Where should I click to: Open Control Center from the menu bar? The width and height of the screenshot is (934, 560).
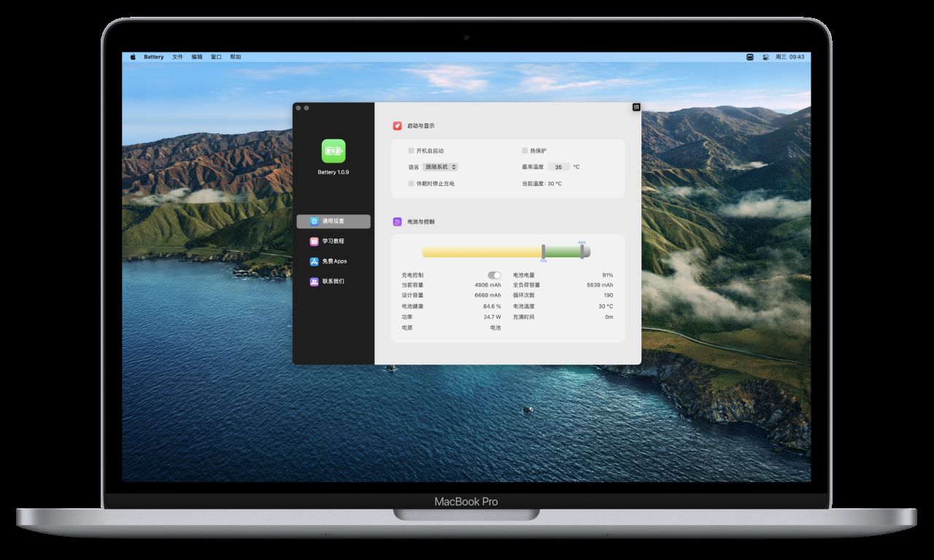click(x=765, y=57)
